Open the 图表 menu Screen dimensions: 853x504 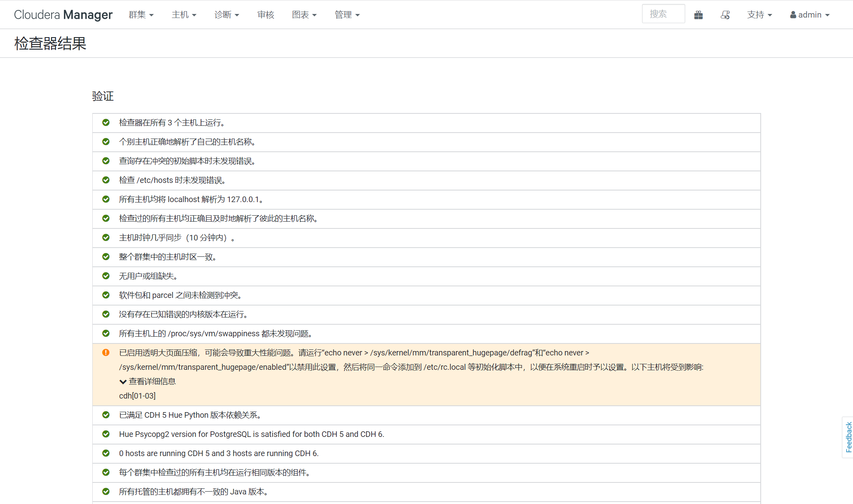coord(304,15)
